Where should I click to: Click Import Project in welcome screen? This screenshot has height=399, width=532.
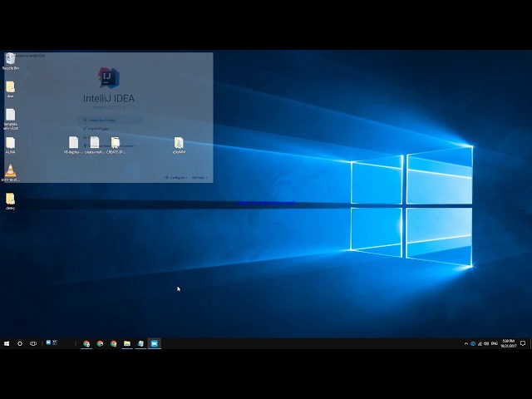(x=99, y=129)
